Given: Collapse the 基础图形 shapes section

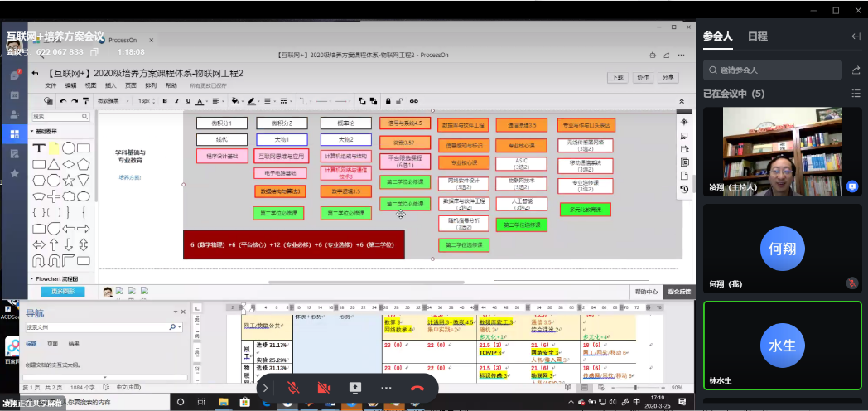Looking at the screenshot, I should pos(34,132).
